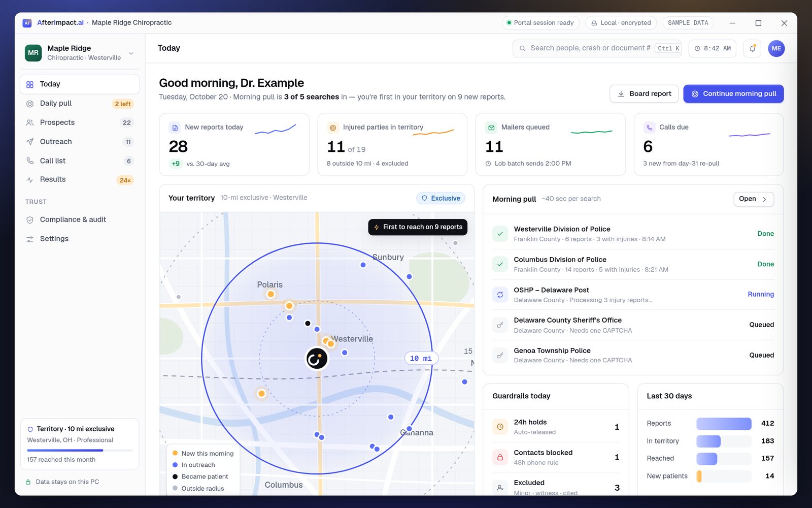Screen dimensions: 812x508
Task: Click the 8:42 AM clock chip
Action: pyautogui.click(x=713, y=48)
